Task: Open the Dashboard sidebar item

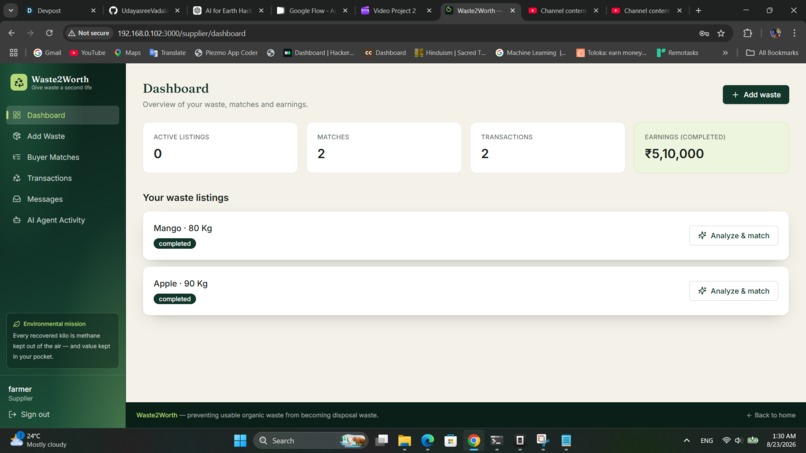Action: pos(63,115)
